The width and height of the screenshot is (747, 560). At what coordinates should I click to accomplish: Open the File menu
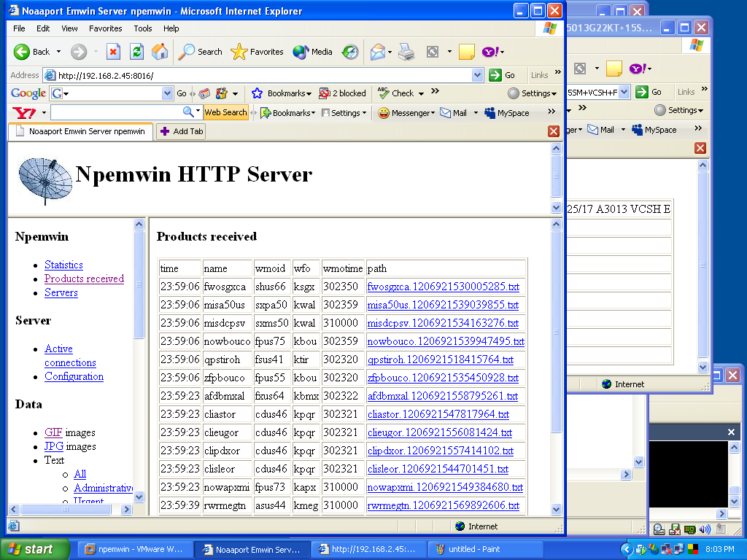click(19, 28)
